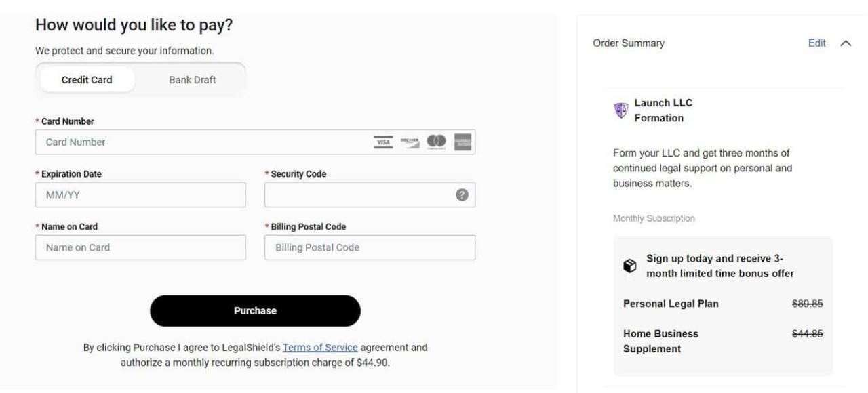Click the Expiration Date MM/YY field
The height and width of the screenshot is (393, 868).
pyautogui.click(x=140, y=195)
